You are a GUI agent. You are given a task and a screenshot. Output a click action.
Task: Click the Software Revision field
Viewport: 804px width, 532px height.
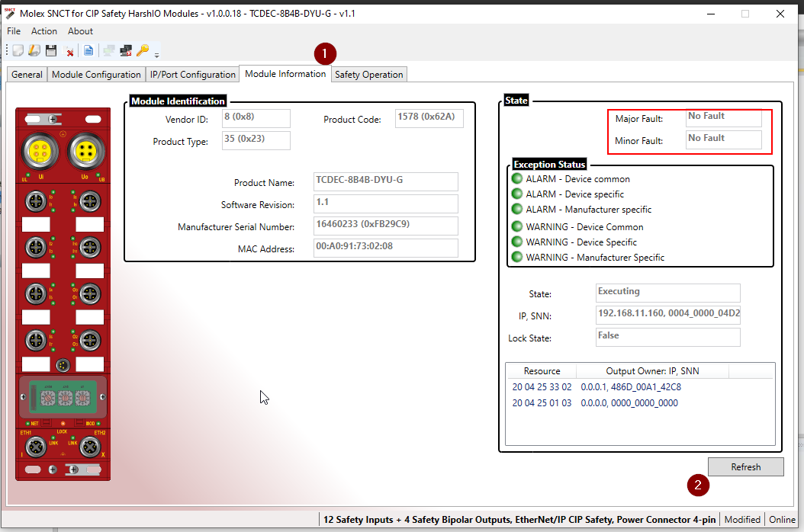(x=385, y=204)
